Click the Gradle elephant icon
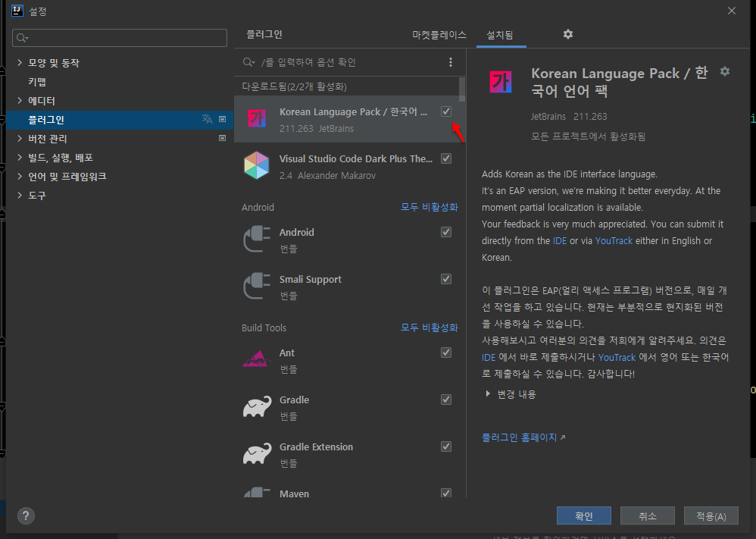 pos(257,407)
